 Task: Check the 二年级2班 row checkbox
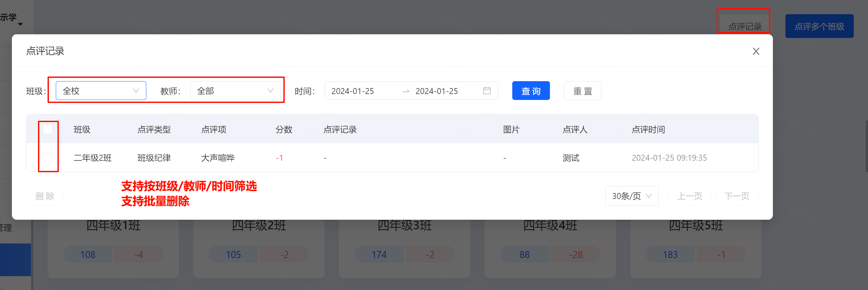click(48, 157)
